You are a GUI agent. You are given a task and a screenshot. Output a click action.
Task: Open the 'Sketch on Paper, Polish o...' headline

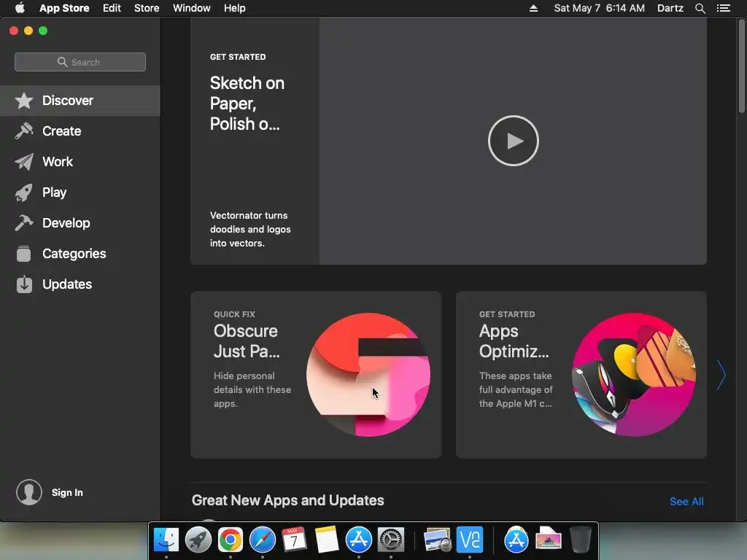[247, 104]
